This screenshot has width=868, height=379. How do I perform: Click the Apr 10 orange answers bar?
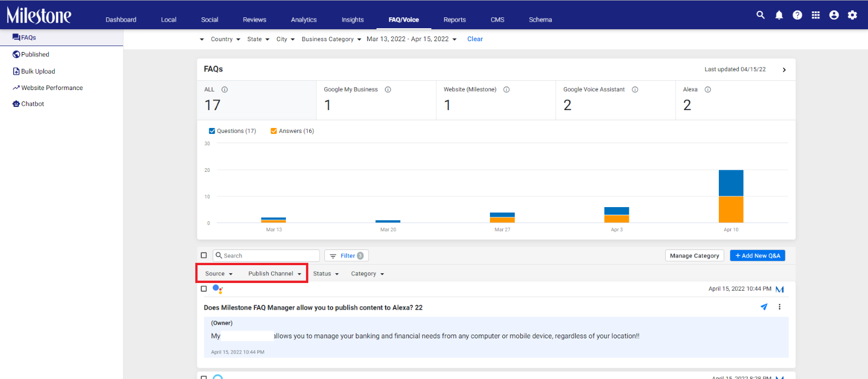(x=731, y=209)
